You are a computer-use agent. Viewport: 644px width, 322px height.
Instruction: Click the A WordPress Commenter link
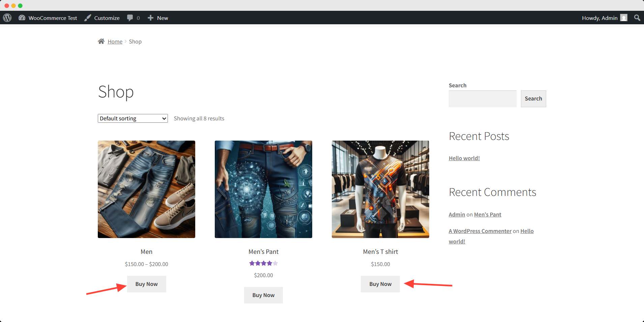480,231
